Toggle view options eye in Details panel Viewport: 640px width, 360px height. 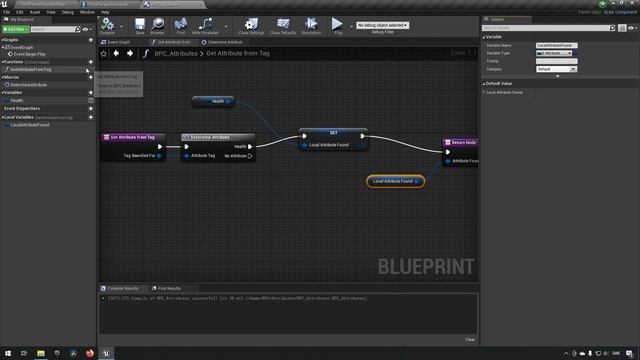point(633,28)
